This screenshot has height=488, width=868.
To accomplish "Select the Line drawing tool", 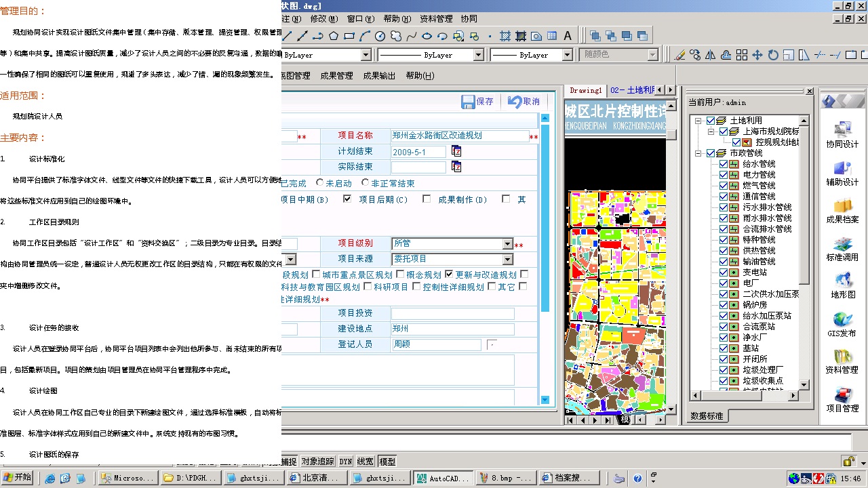I will click(x=288, y=36).
